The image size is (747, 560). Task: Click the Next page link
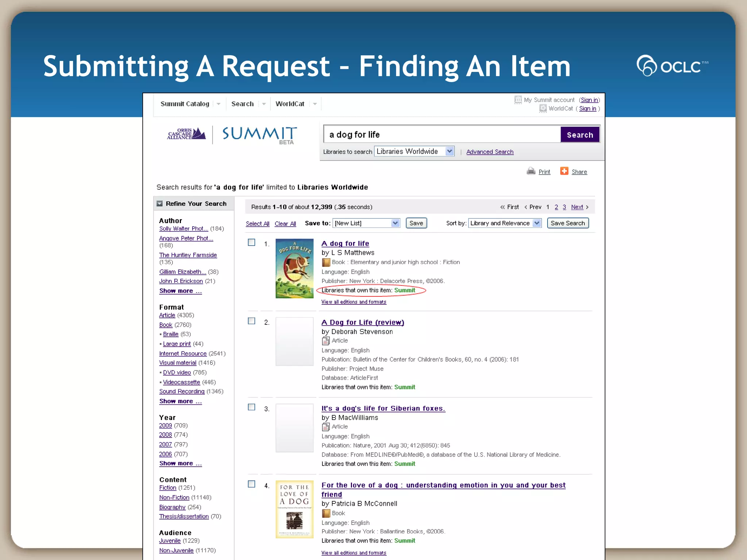[577, 207]
